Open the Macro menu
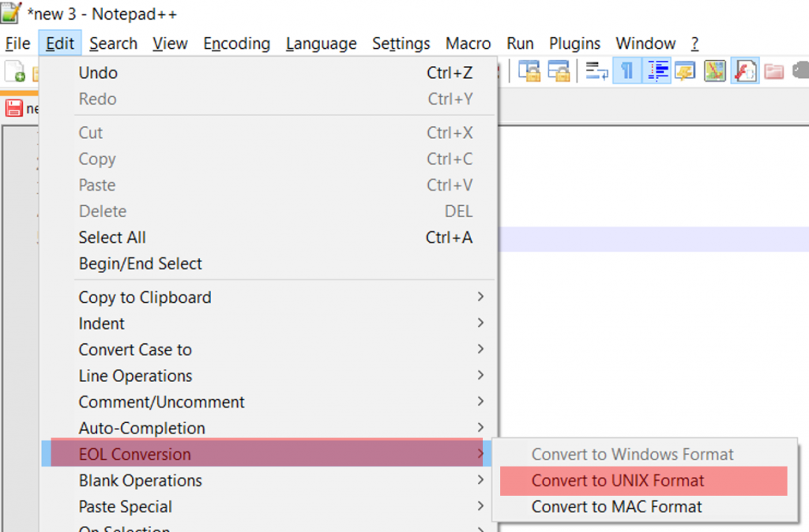The width and height of the screenshot is (809, 532). pos(468,43)
